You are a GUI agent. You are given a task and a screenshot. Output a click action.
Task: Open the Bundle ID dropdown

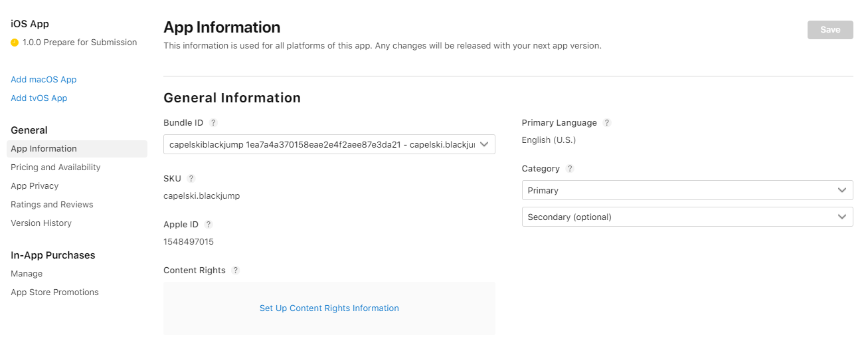[329, 144]
